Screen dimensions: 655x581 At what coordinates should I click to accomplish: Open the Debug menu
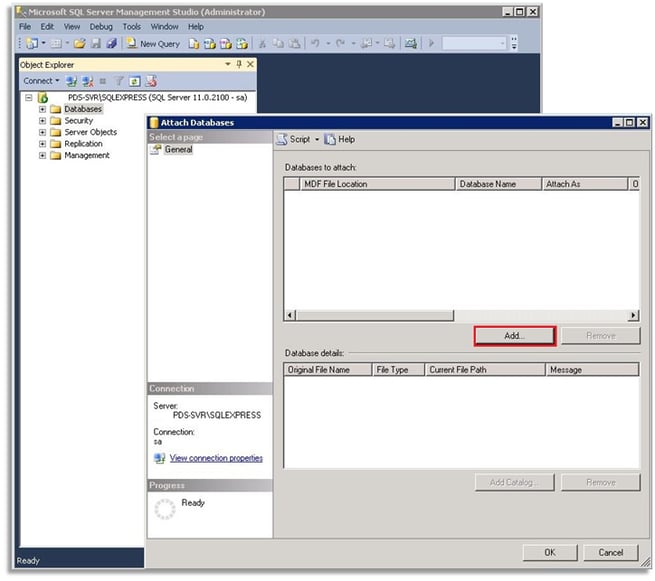pos(101,27)
